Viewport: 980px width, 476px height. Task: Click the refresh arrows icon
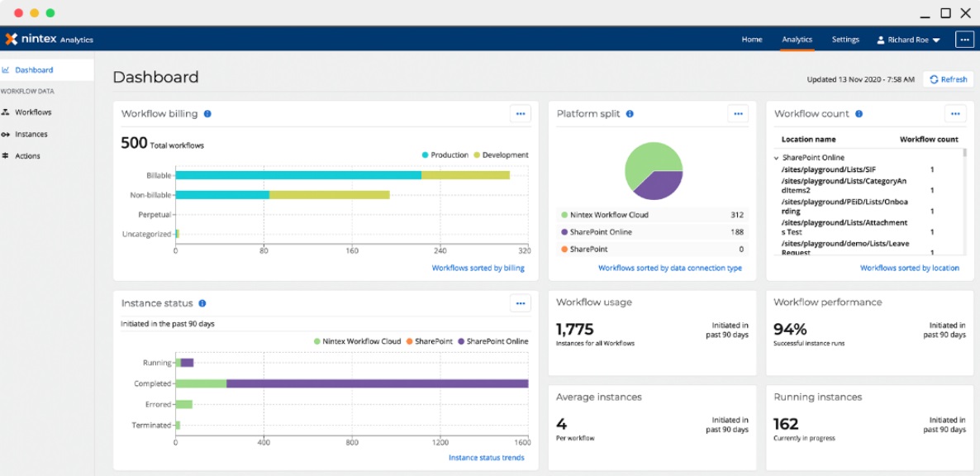pyautogui.click(x=934, y=79)
